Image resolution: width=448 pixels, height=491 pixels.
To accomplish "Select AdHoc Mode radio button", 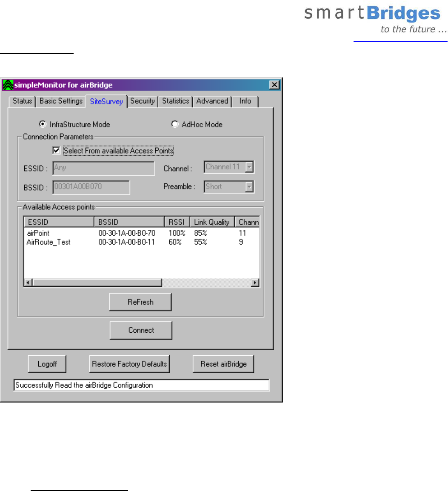I will pos(175,124).
